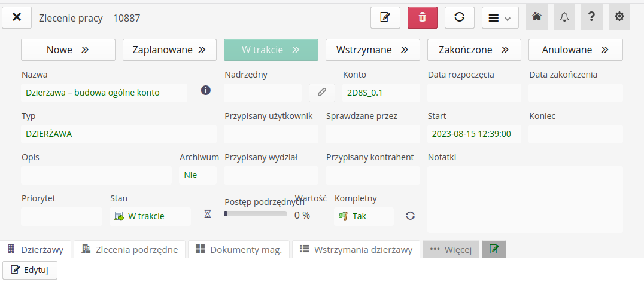
Task: Click the refresh icon in top toolbar
Action: tap(460, 17)
